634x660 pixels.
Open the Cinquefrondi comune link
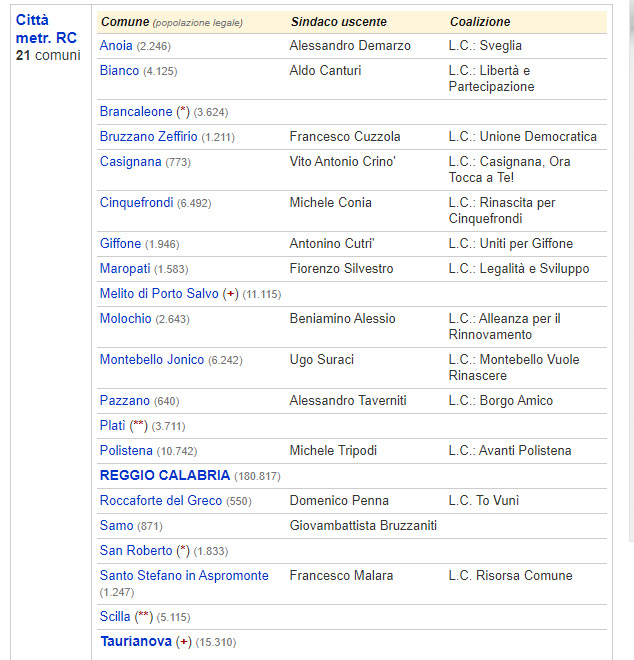pos(136,202)
